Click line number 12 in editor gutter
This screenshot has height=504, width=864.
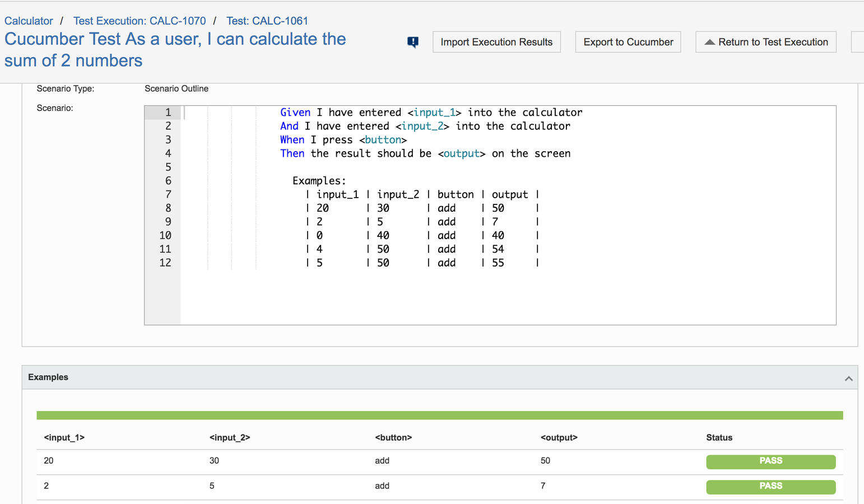tap(165, 263)
